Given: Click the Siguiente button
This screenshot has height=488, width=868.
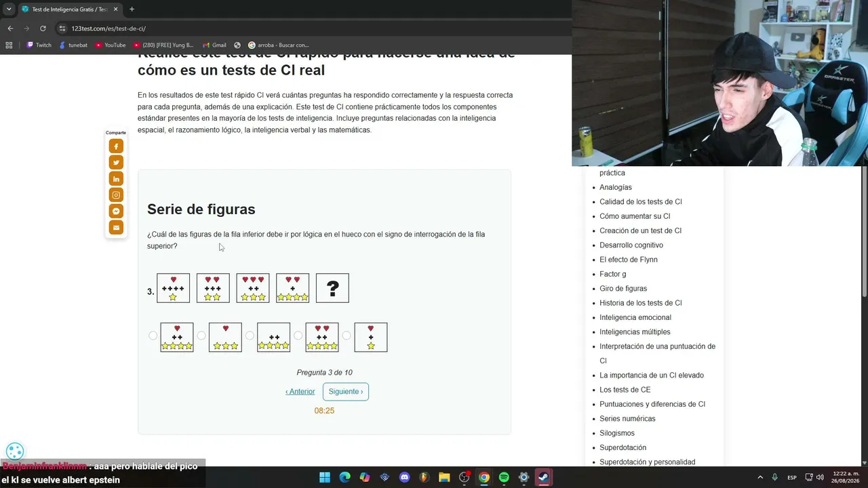Looking at the screenshot, I should [346, 392].
